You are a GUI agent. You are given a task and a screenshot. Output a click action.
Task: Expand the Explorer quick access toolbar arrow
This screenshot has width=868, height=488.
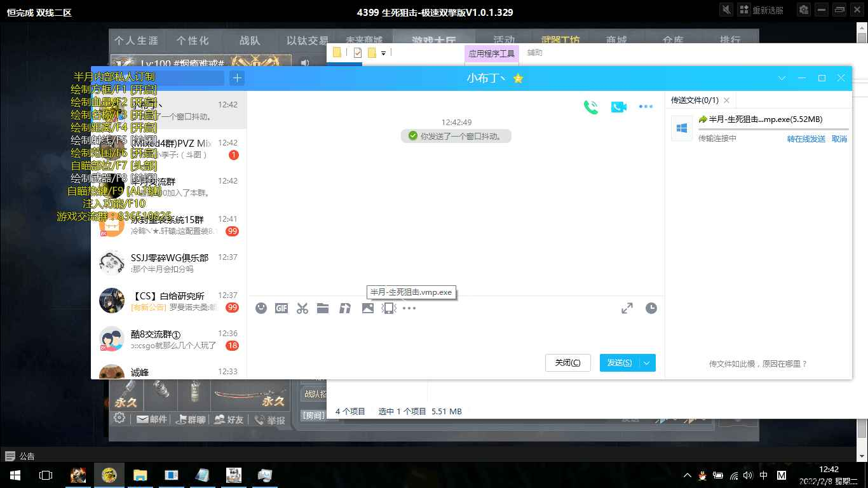[x=383, y=53]
